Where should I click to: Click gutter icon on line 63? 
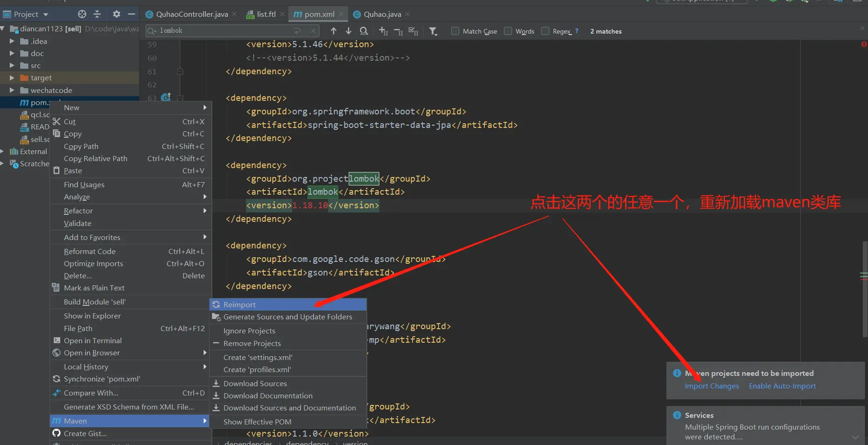166,97
